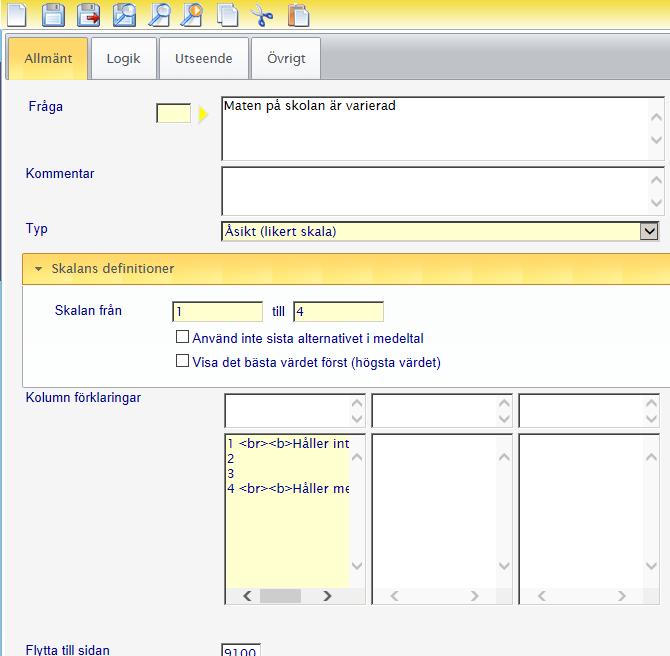This screenshot has width=670, height=656.
Task: Click the Save floppy disk icon
Action: 53,15
